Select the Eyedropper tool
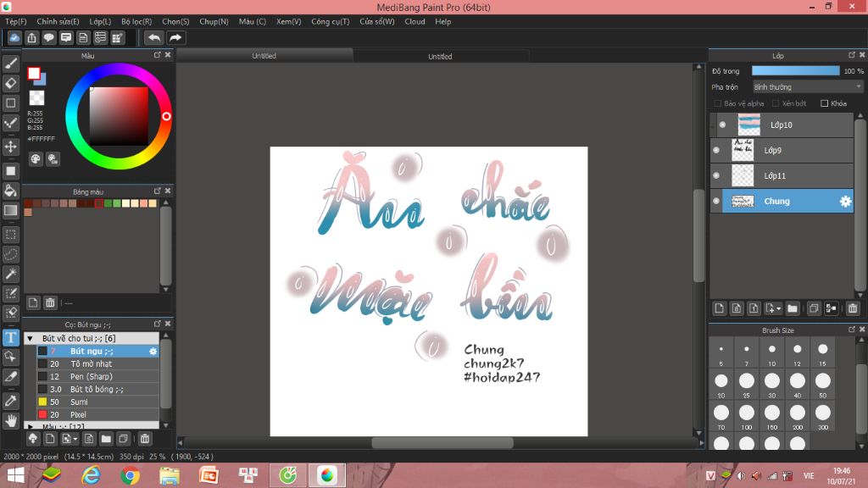 coord(10,401)
